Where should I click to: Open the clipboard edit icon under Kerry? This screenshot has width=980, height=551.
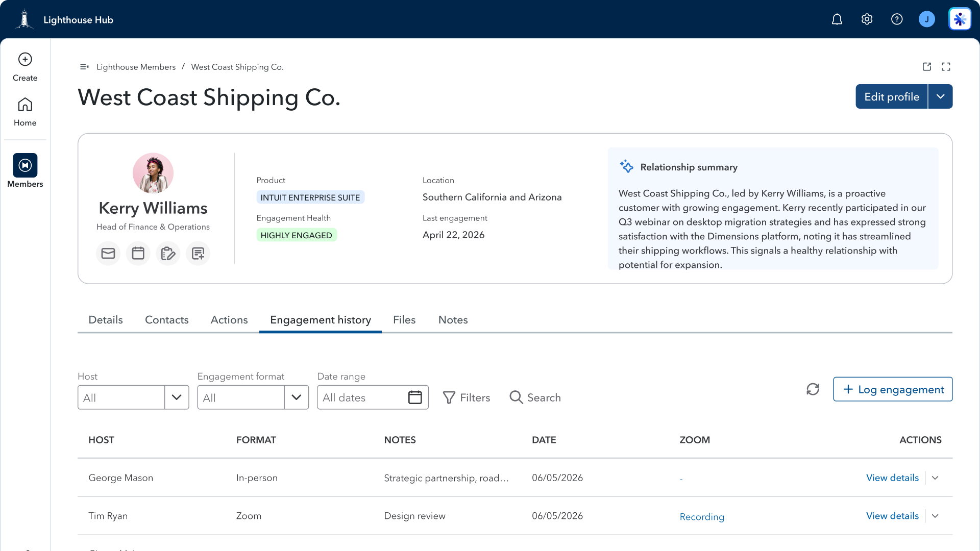tap(168, 253)
